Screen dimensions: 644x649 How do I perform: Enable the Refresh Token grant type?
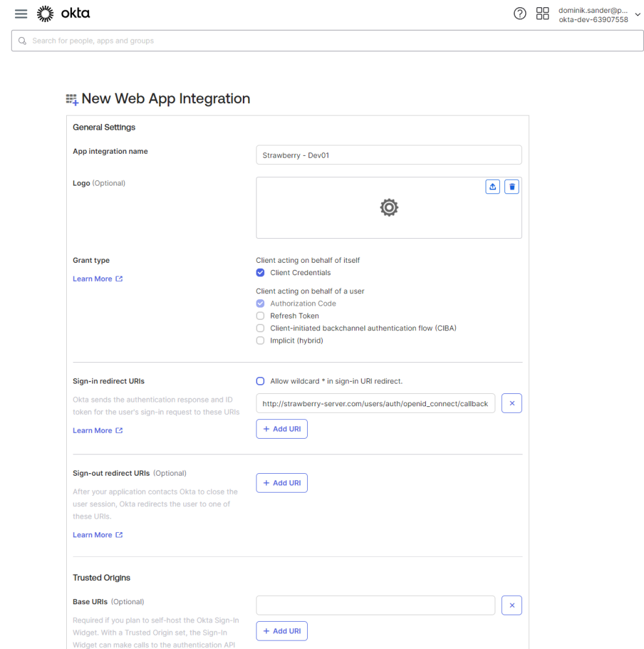click(x=260, y=316)
